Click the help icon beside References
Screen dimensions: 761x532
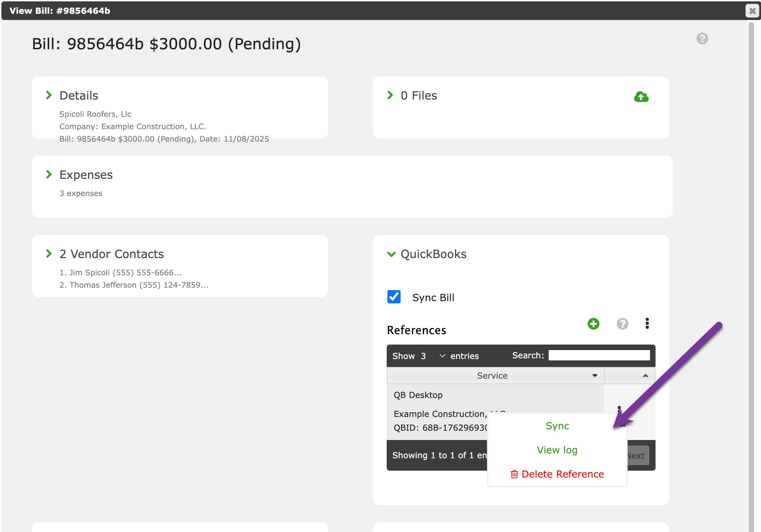[622, 324]
